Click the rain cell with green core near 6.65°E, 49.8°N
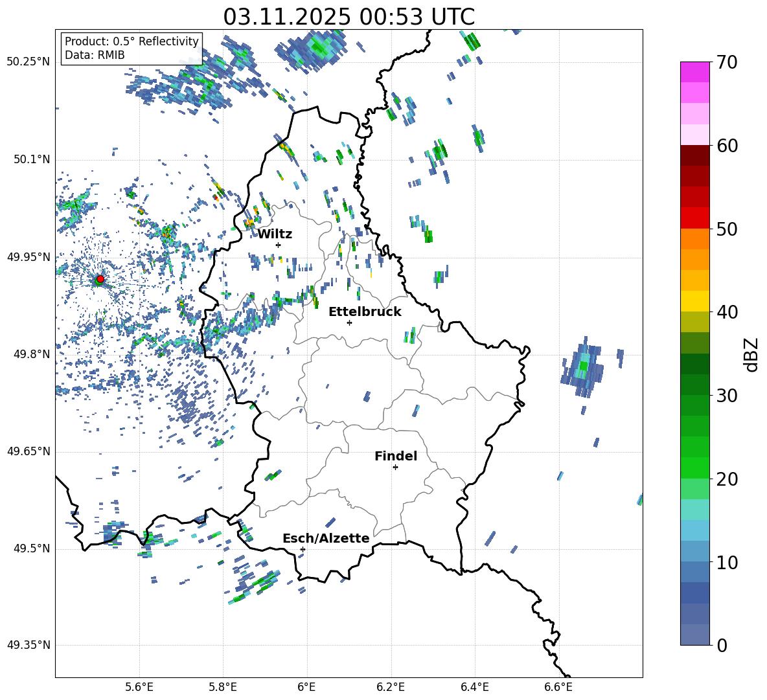 coord(583,366)
